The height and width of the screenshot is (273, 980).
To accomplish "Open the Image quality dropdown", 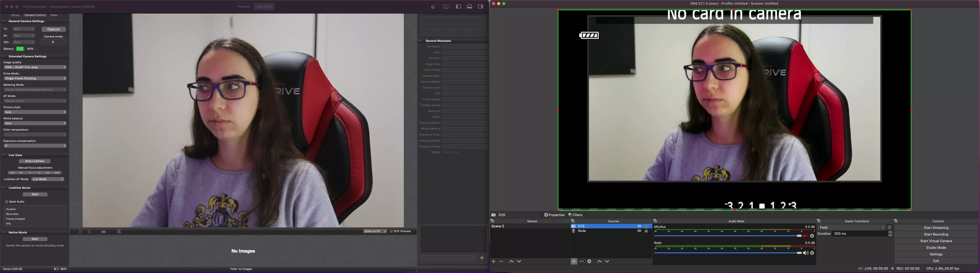I will pyautogui.click(x=35, y=67).
